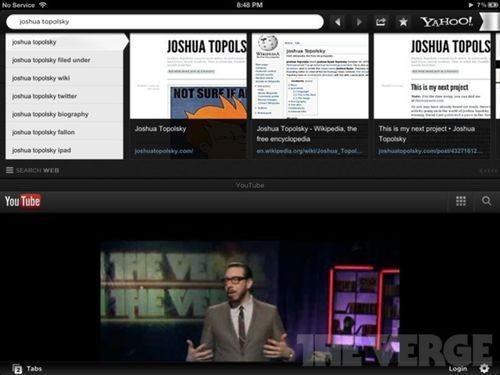Click the Login link
This screenshot has height=375, width=500.
point(458,369)
